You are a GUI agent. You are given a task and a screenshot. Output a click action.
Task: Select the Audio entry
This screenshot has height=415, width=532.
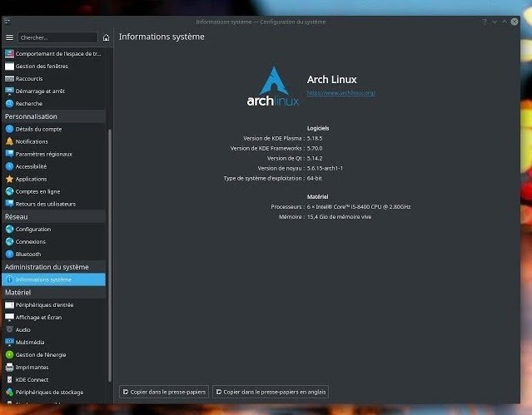click(x=53, y=329)
